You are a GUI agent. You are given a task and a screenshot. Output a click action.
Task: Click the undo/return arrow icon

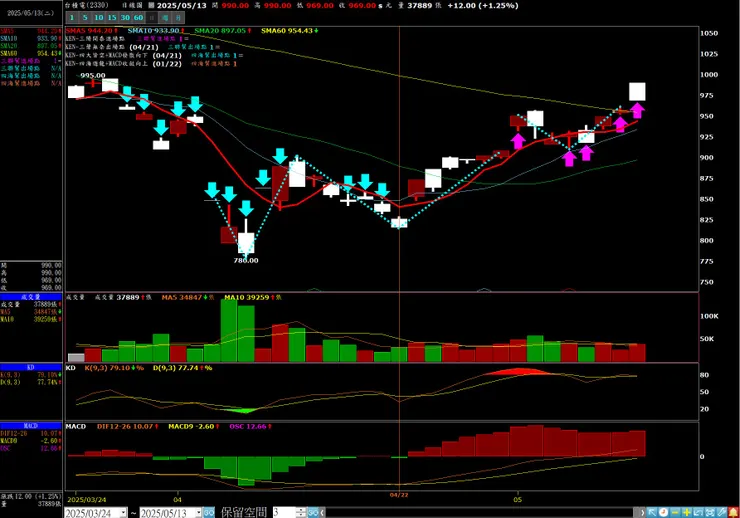coord(698,512)
